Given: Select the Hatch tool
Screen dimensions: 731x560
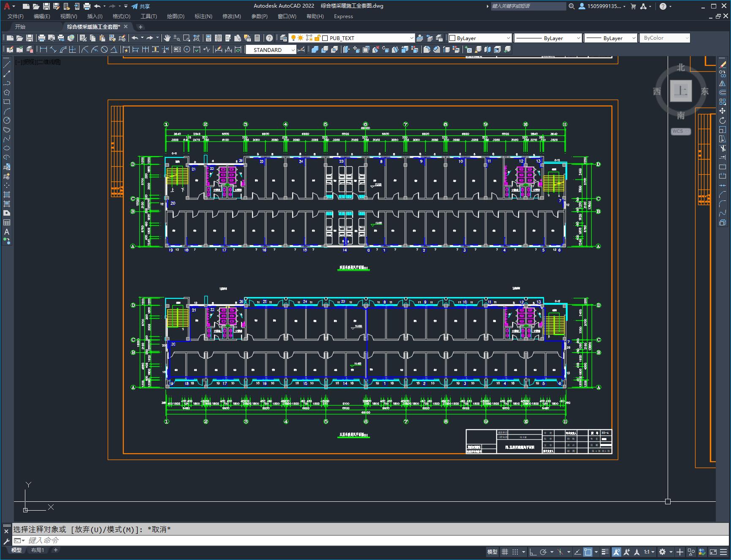Looking at the screenshot, I should [x=7, y=195].
